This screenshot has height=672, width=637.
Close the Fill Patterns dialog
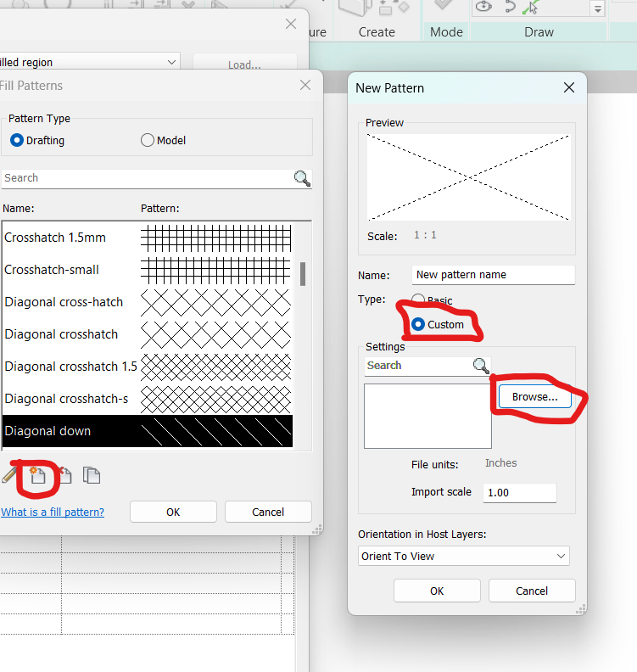coord(305,85)
